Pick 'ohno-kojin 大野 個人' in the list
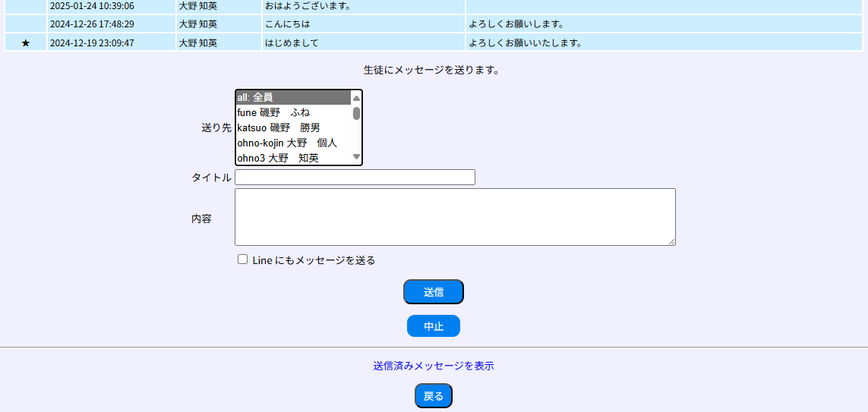 pos(292,143)
